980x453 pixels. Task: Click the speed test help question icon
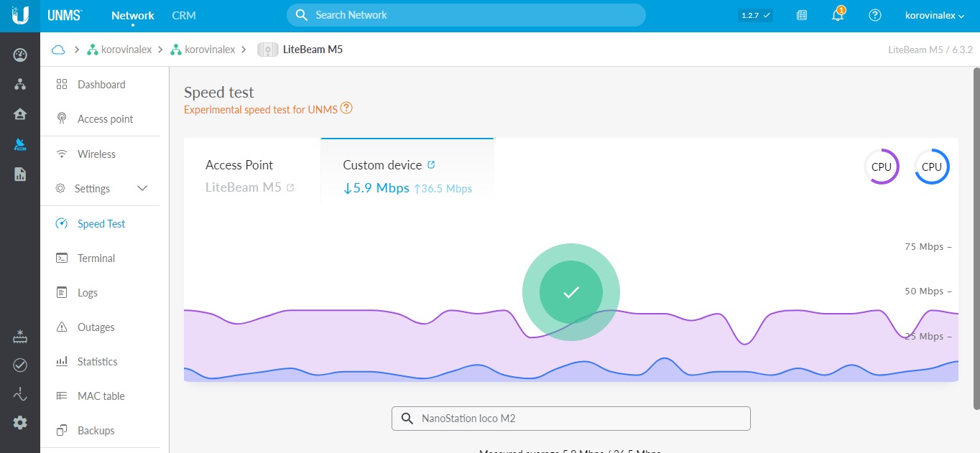click(x=346, y=108)
